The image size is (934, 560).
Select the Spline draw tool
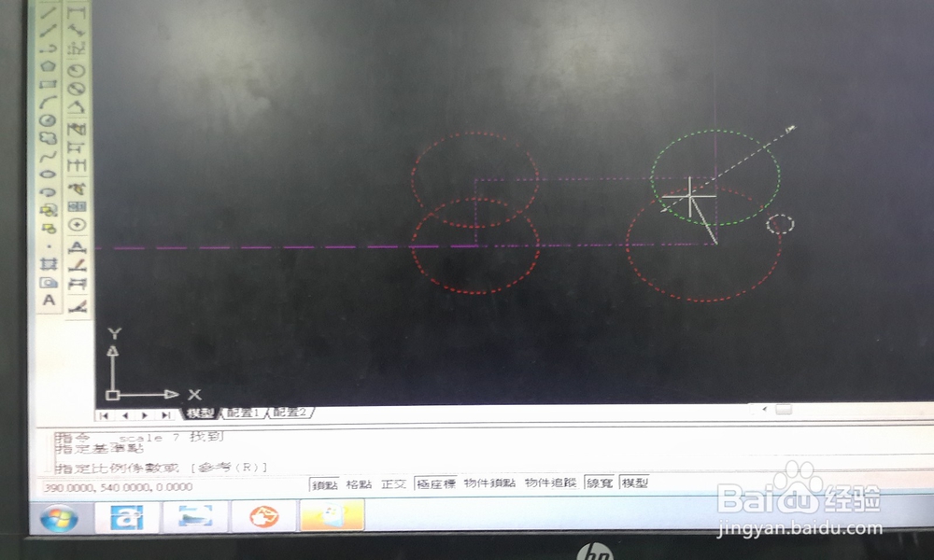click(49, 156)
